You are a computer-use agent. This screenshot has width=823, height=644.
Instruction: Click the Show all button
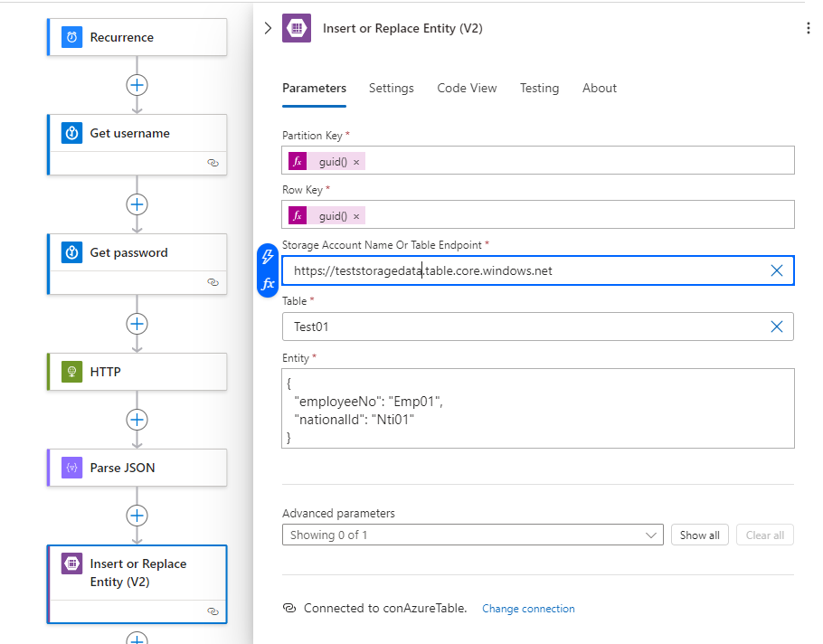click(699, 535)
